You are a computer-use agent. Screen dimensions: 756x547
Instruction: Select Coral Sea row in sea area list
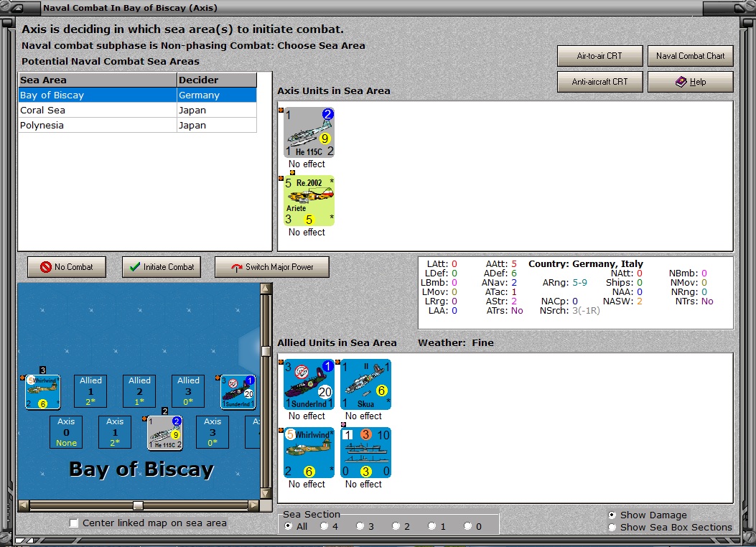[x=137, y=110]
